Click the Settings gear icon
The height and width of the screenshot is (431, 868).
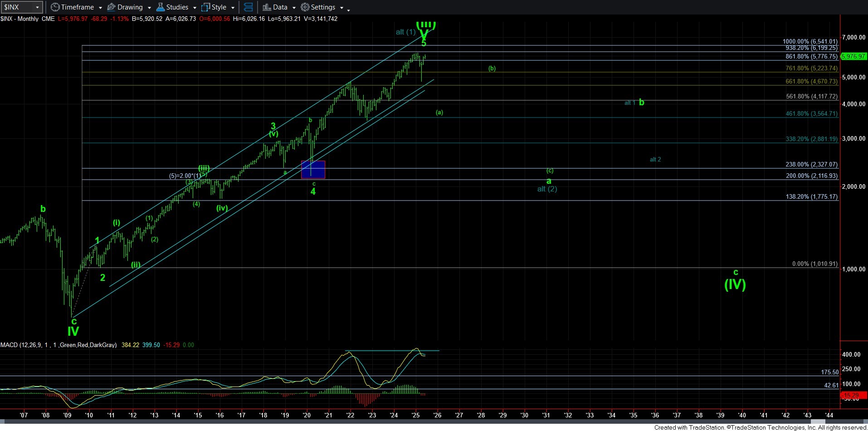click(305, 7)
